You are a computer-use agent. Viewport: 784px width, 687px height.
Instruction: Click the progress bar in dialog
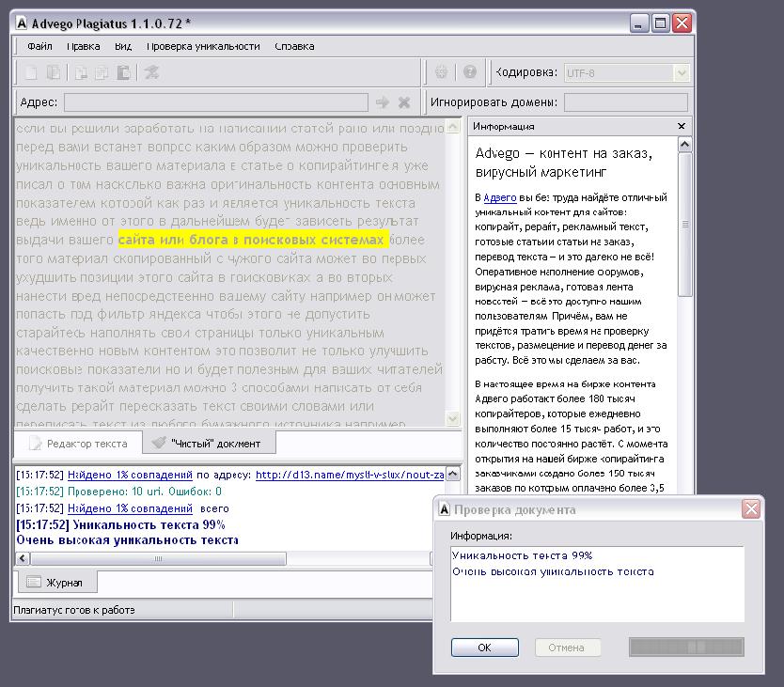(686, 647)
